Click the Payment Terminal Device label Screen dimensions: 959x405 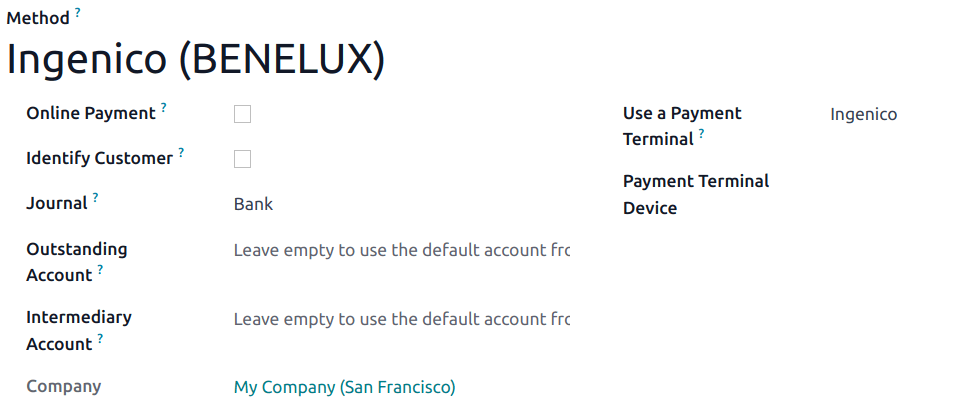coord(696,195)
